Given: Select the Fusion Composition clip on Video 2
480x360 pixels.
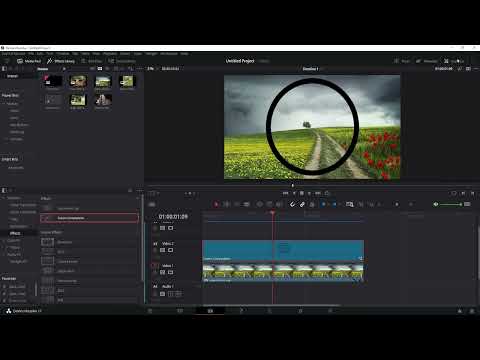Looking at the screenshot, I should coord(283,250).
